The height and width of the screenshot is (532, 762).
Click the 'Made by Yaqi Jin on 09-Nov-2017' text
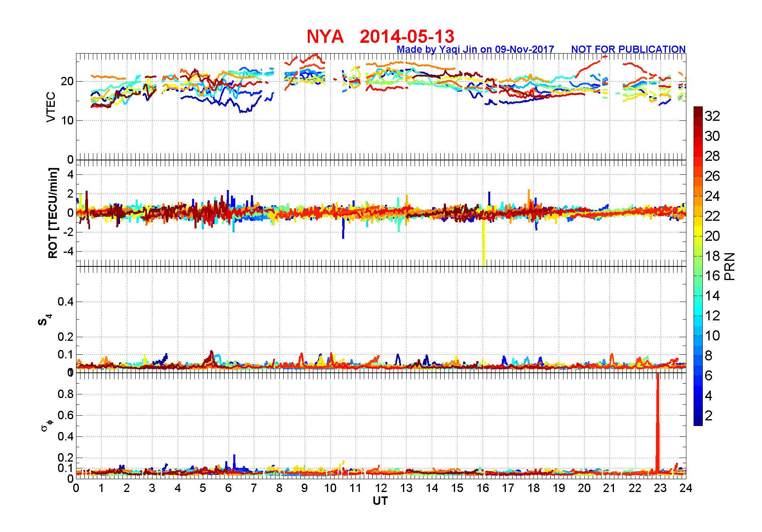point(475,49)
